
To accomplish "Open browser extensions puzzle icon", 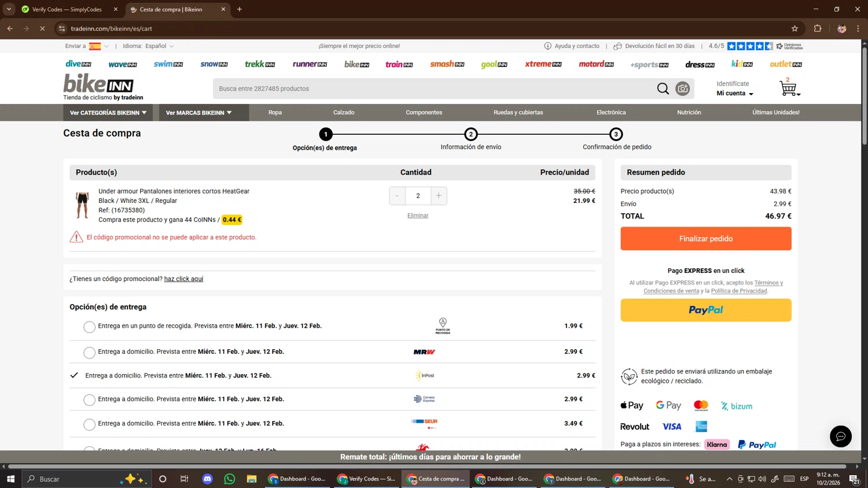I will [818, 28].
